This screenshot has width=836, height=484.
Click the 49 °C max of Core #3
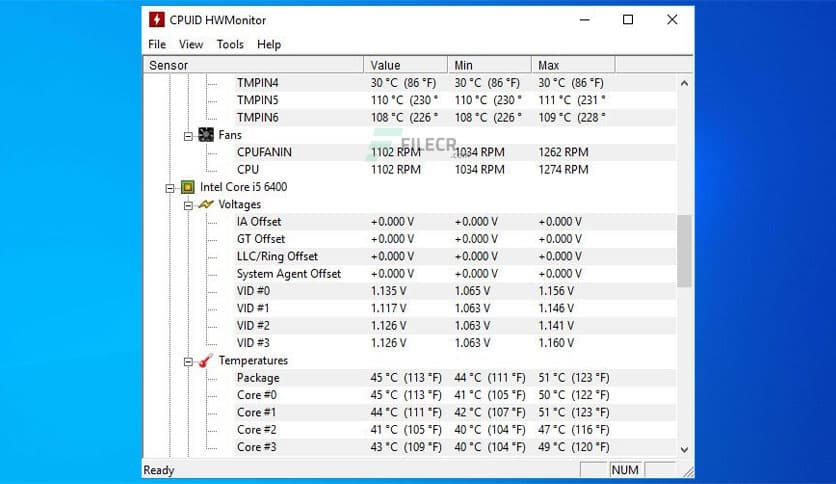click(x=574, y=447)
